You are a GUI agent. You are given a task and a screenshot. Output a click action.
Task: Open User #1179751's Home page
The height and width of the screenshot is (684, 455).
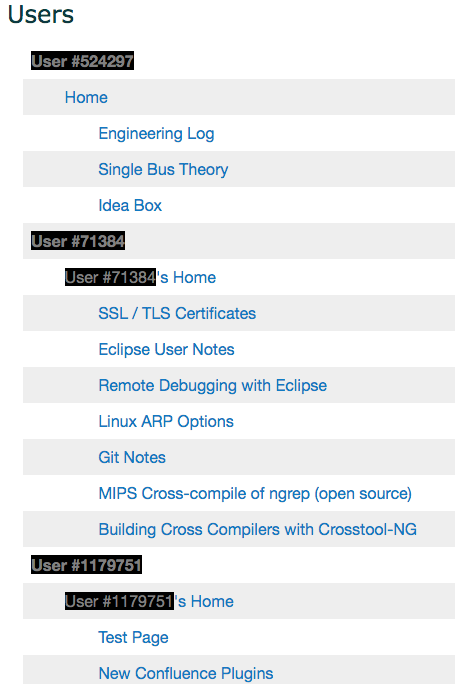point(149,601)
